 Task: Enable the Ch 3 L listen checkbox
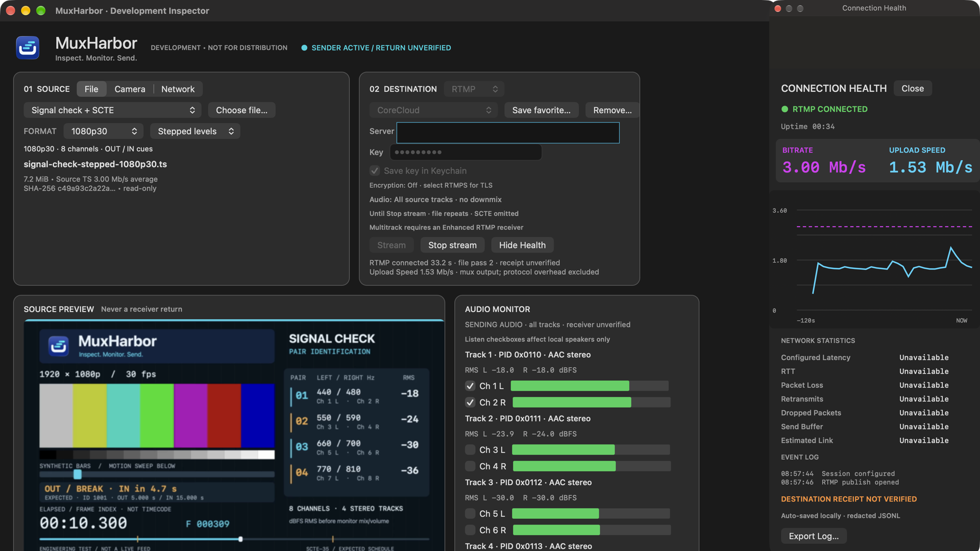click(470, 450)
